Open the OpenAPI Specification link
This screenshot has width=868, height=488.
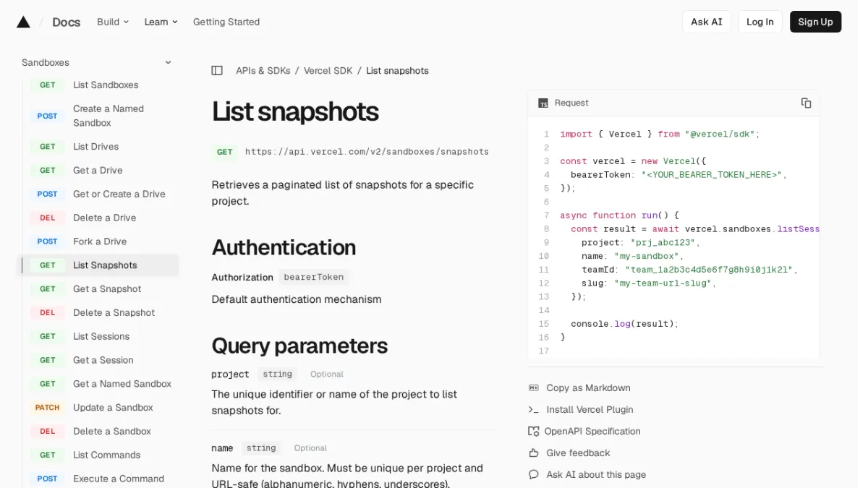coord(592,432)
